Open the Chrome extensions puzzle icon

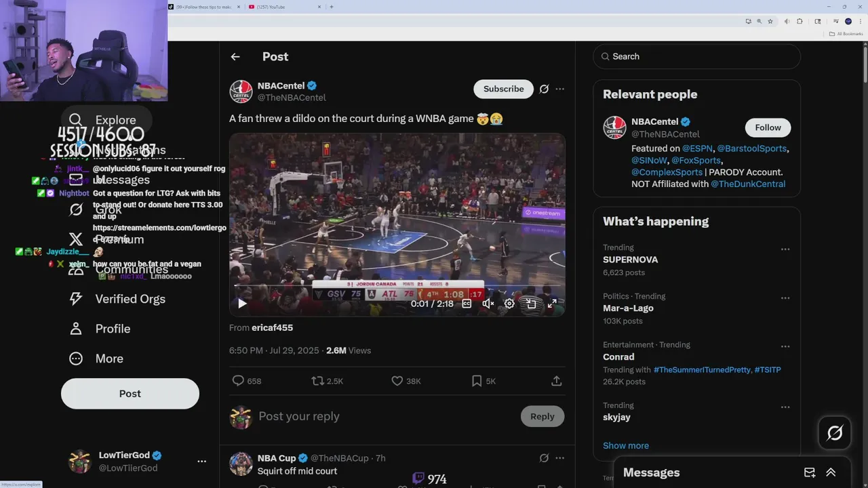coord(800,21)
